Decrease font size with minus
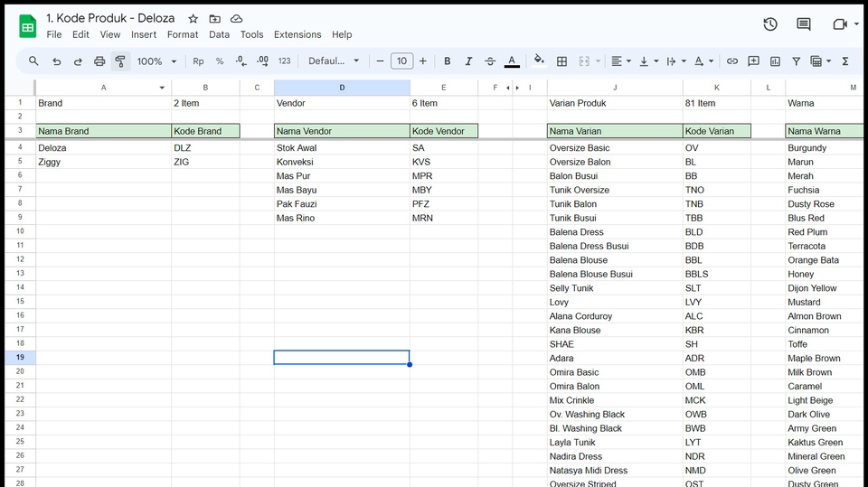The width and height of the screenshot is (868, 487). point(380,61)
